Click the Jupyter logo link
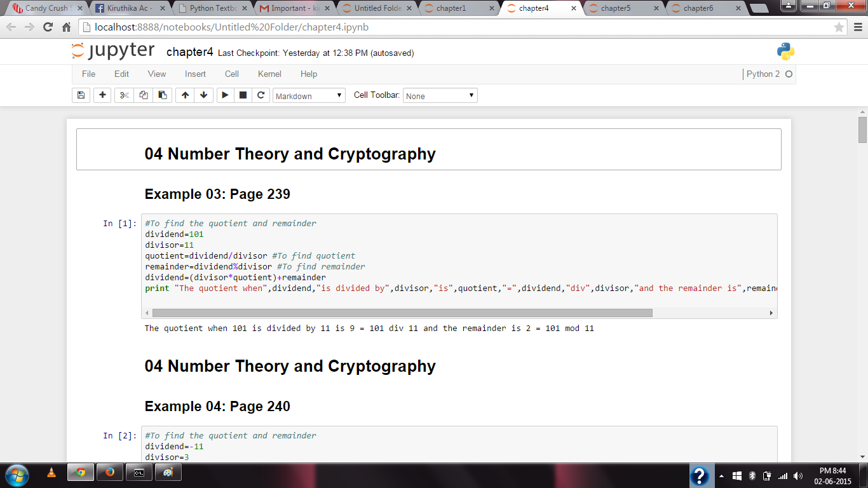868x488 pixels. [x=113, y=51]
